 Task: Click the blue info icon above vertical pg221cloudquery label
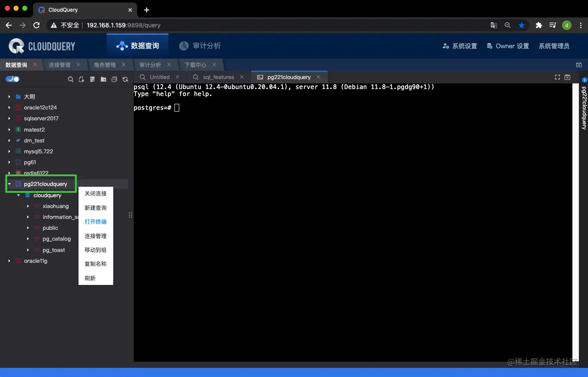584,80
